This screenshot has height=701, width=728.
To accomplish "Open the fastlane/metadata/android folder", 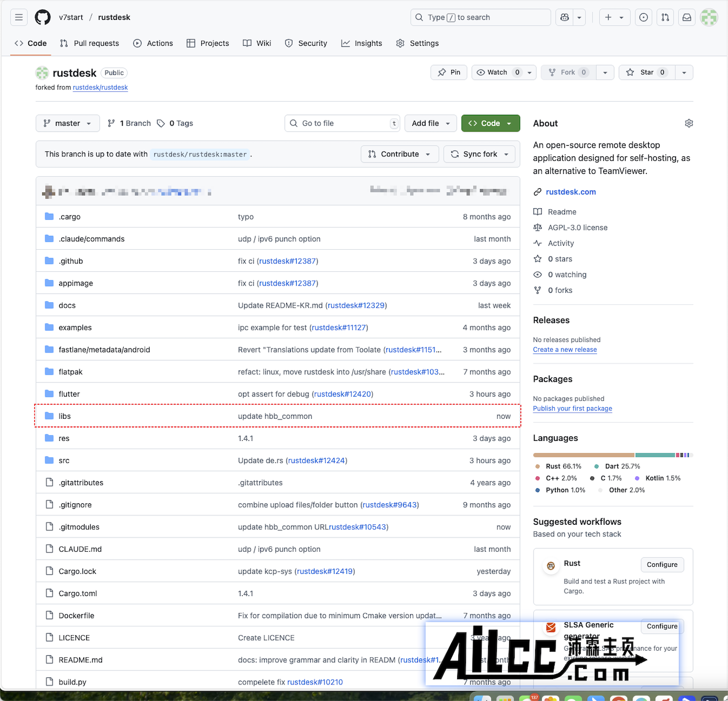I will (x=104, y=350).
